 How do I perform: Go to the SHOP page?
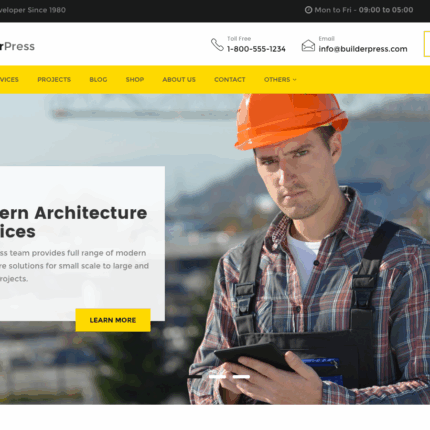coord(135,80)
